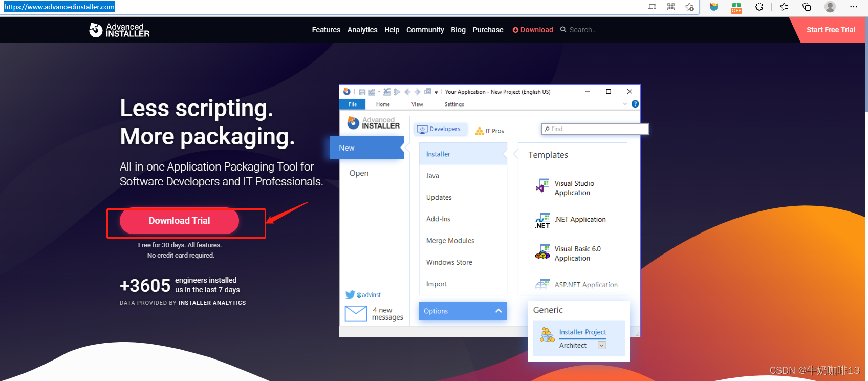Click the browser address bar URL
Viewport: 868px width, 381px height.
point(59,7)
